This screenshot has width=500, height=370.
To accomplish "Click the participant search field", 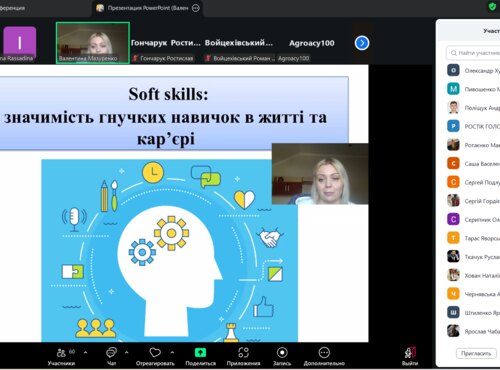I will tap(473, 53).
